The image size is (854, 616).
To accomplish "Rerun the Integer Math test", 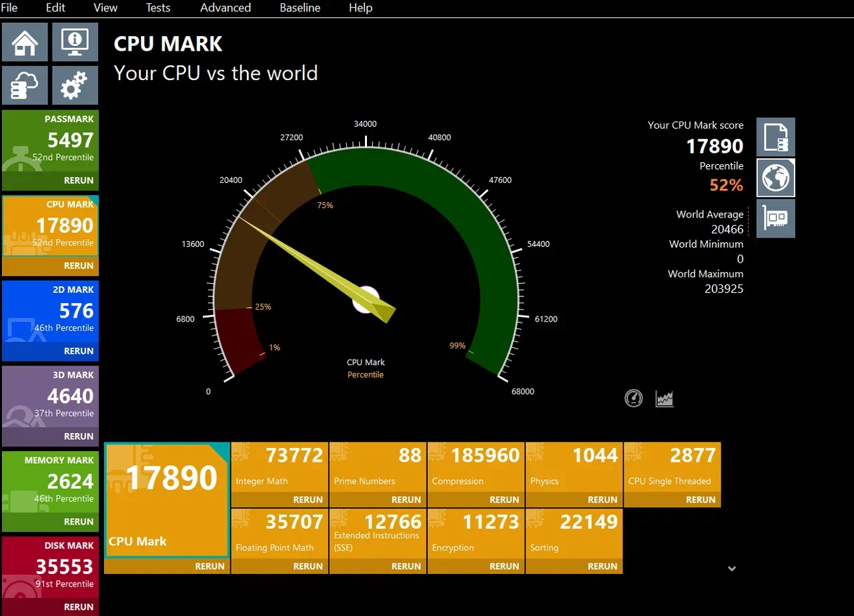I will pyautogui.click(x=308, y=499).
